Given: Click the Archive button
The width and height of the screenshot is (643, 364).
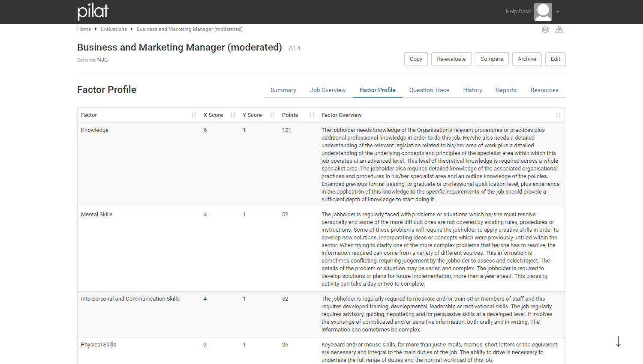Looking at the screenshot, I should click(527, 59).
